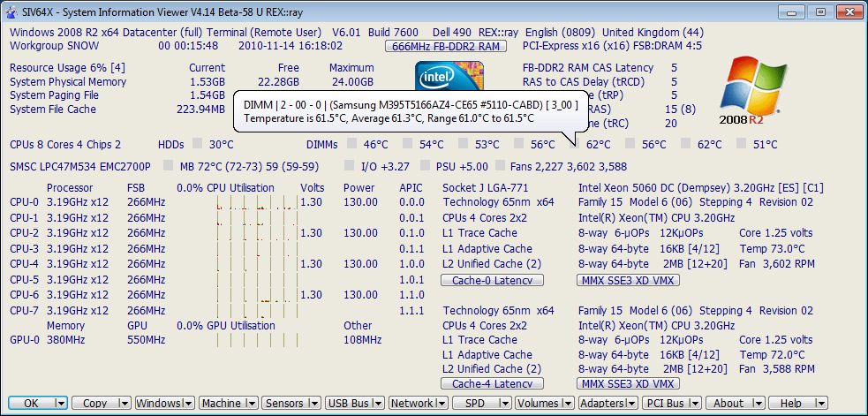Click the status square next to HDDs 30°C
Viewport: 868px width, 416px height.
click(197, 144)
